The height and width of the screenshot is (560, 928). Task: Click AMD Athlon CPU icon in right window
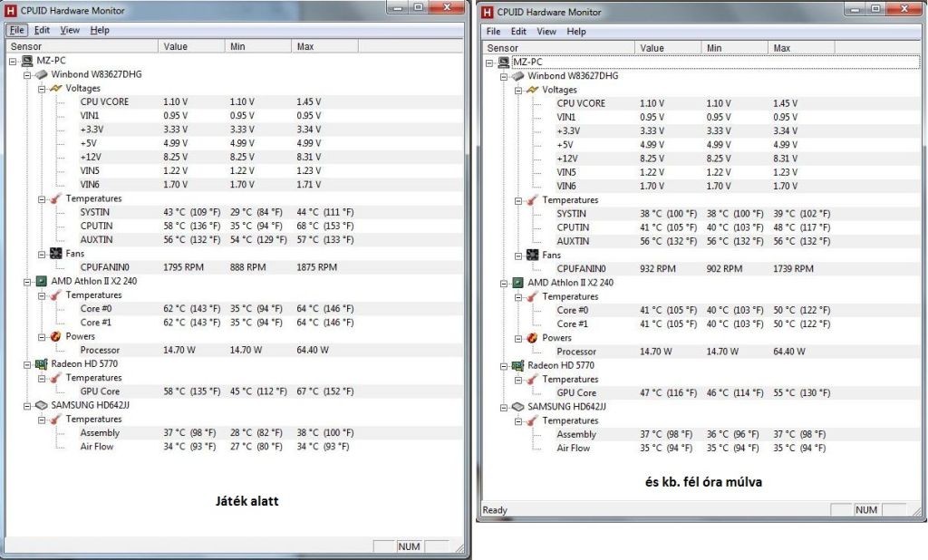517,283
